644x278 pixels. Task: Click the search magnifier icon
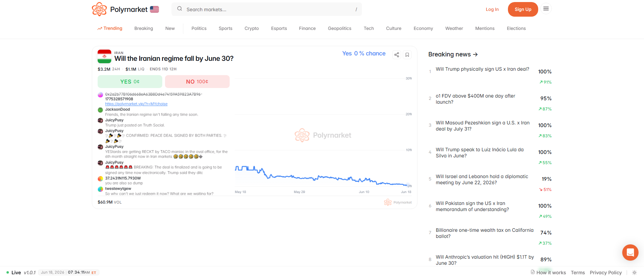coord(180,9)
